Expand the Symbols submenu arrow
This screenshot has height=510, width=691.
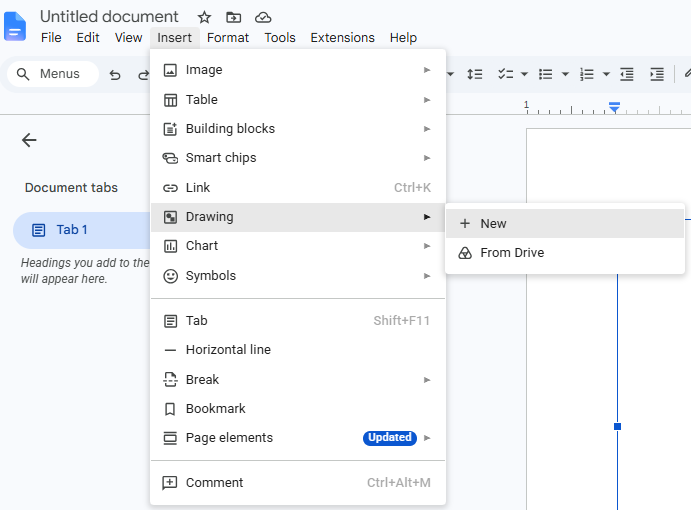click(x=427, y=275)
